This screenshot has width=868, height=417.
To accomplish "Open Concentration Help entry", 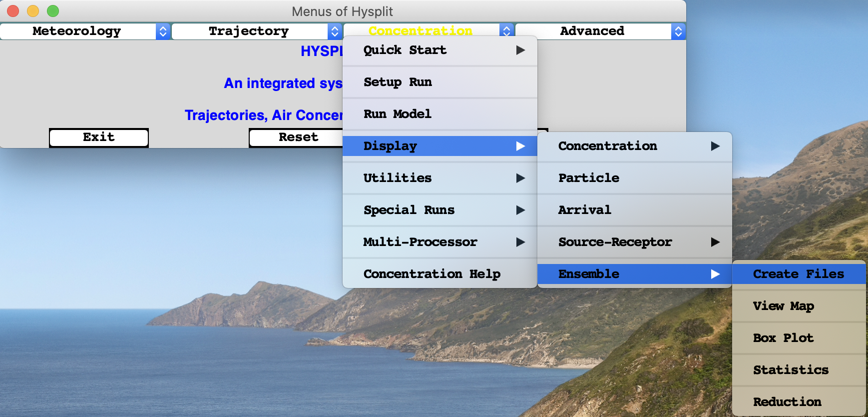I will pyautogui.click(x=439, y=274).
